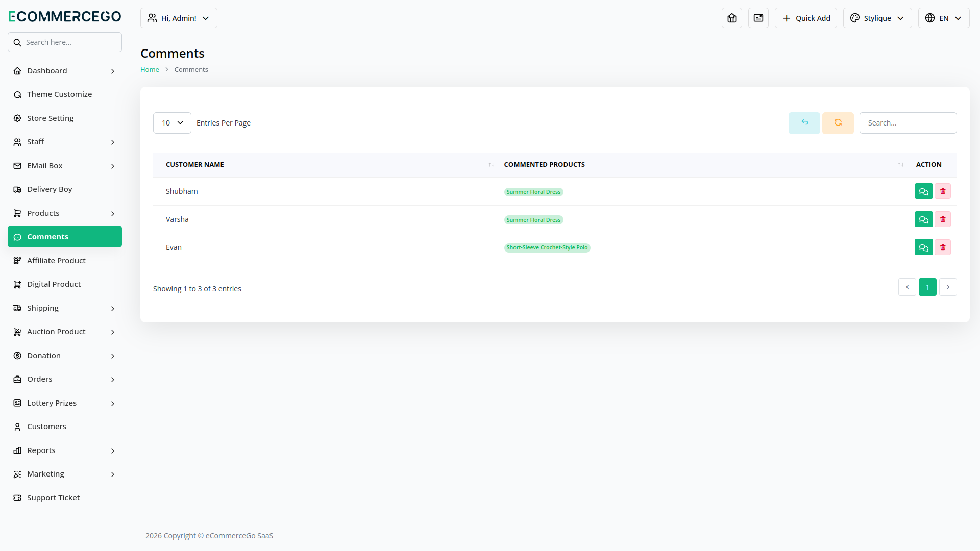
Task: Expand the Orders sidebar menu
Action: [65, 379]
